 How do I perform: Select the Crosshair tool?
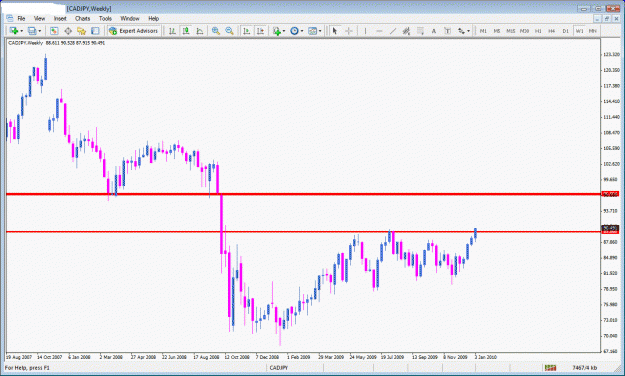point(349,31)
